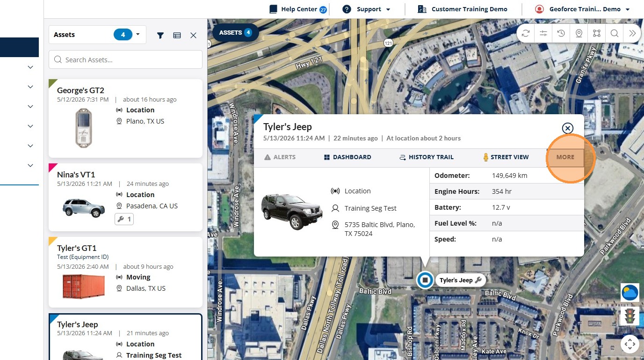Screen dimensions: 644x360
Task: Open map settings sliders icon
Action: (x=543, y=33)
